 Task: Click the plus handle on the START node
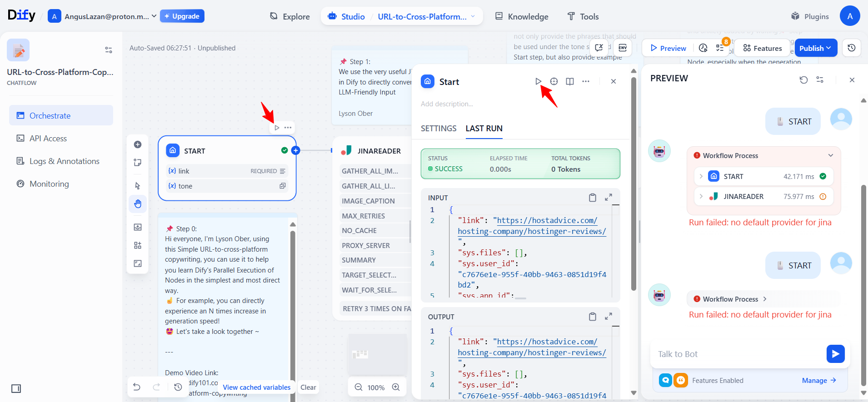(296, 150)
